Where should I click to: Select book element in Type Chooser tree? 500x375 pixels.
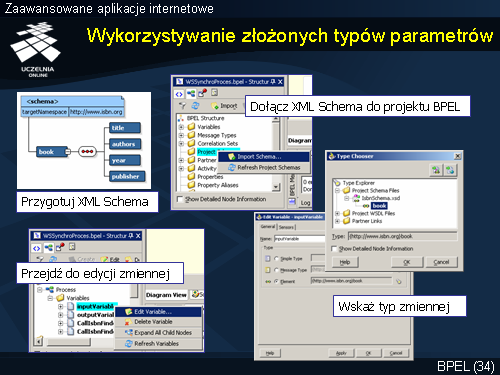pyautogui.click(x=379, y=206)
